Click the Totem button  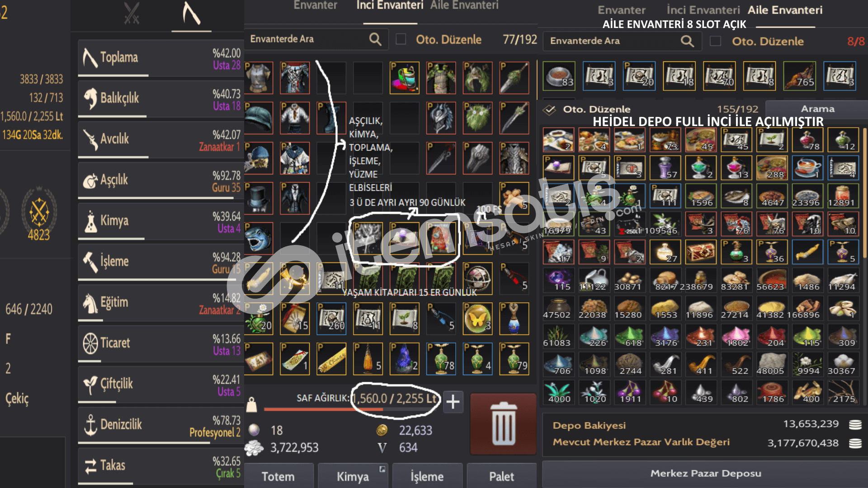coord(278,476)
